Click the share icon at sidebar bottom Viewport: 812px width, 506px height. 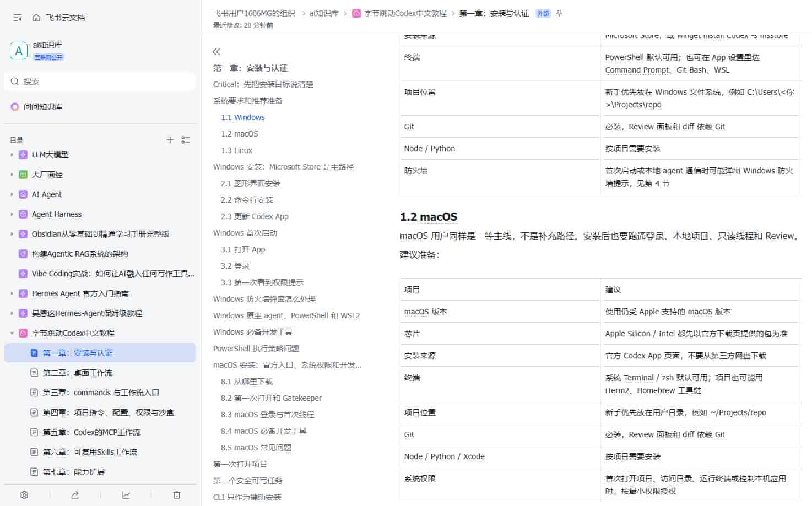pyautogui.click(x=75, y=495)
